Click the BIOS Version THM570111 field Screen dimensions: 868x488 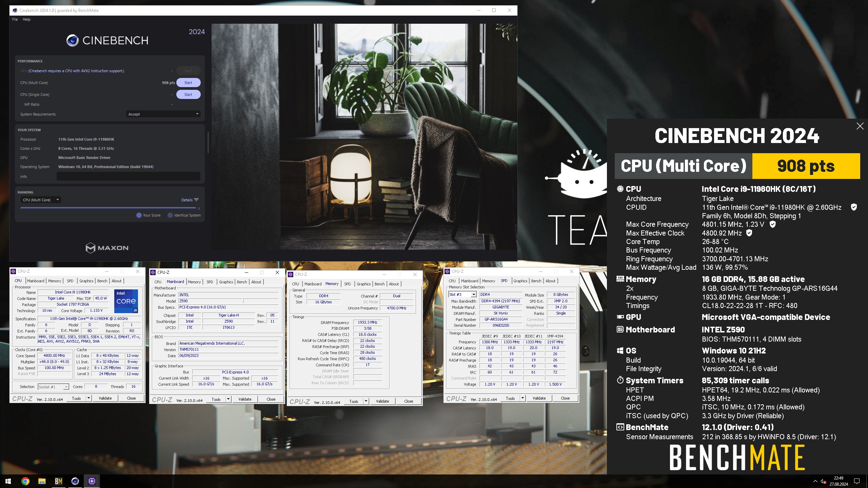tap(229, 349)
